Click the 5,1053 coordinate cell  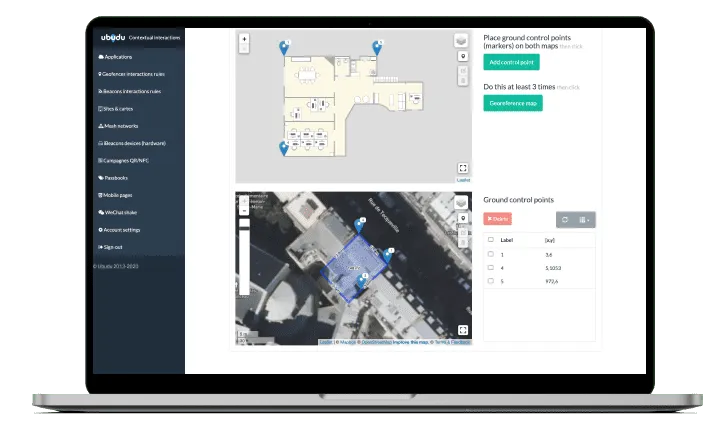pos(553,268)
